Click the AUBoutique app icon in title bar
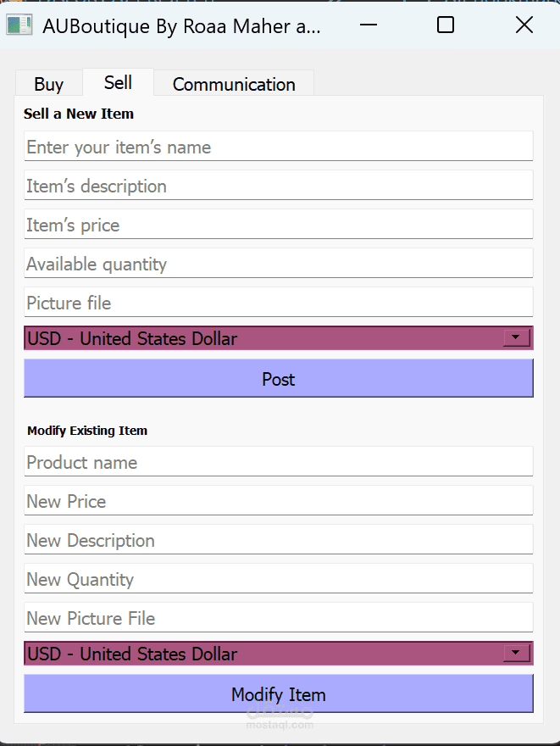 coord(19,25)
